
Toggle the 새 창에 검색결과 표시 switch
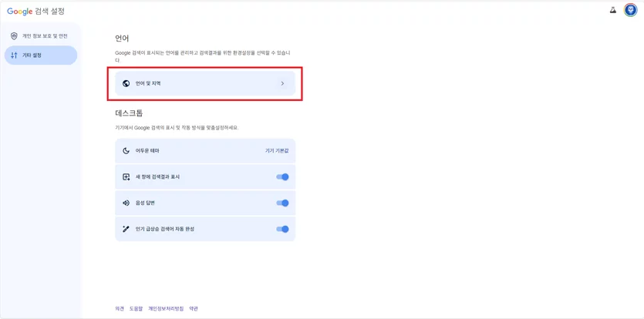282,177
